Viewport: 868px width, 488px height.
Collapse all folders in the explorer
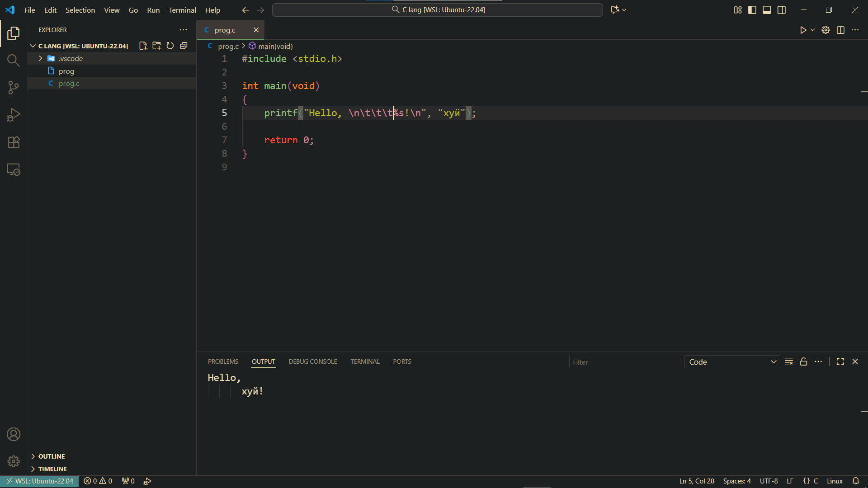[x=184, y=46]
